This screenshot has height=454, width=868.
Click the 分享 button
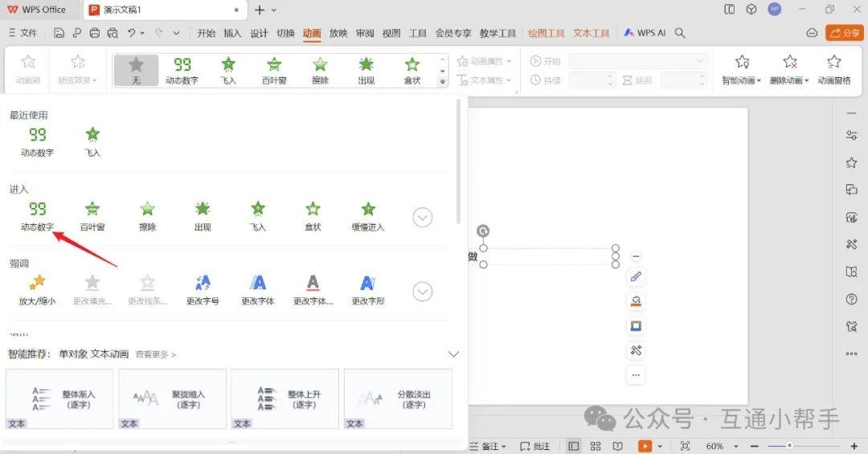tap(845, 33)
